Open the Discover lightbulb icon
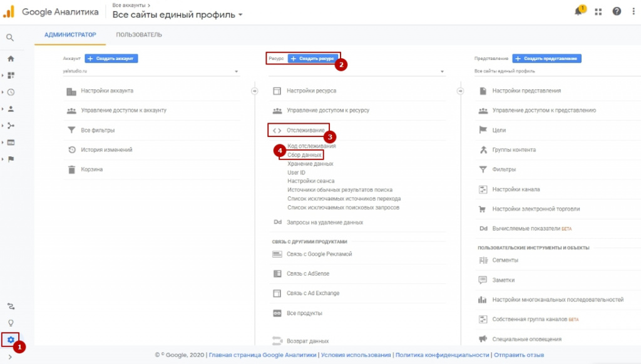The image size is (641, 364). [11, 323]
